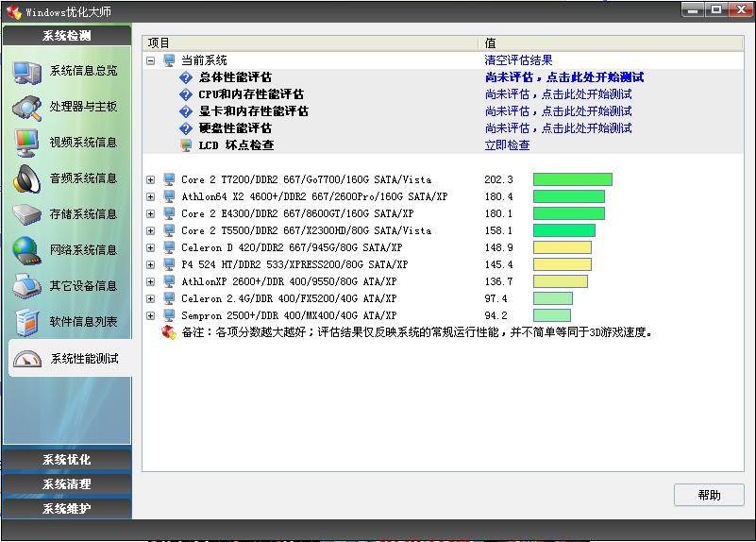Click the question icon beside CPU和内存性能评估
The width and height of the screenshot is (756, 542).
186,94
